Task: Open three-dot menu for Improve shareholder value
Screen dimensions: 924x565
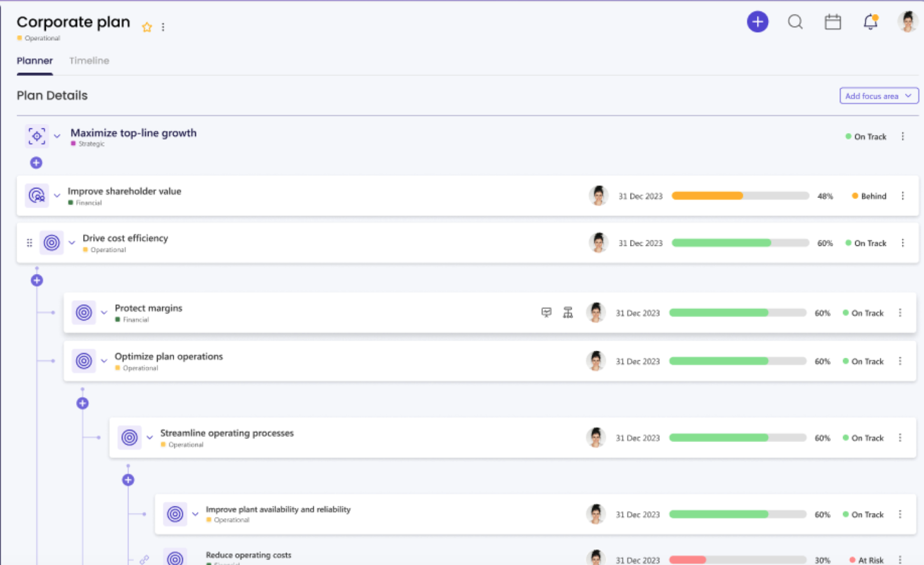Action: pos(903,196)
